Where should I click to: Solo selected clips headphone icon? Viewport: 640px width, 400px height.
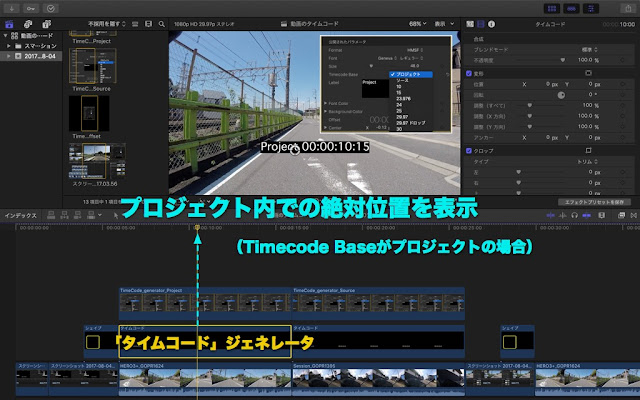(575, 215)
